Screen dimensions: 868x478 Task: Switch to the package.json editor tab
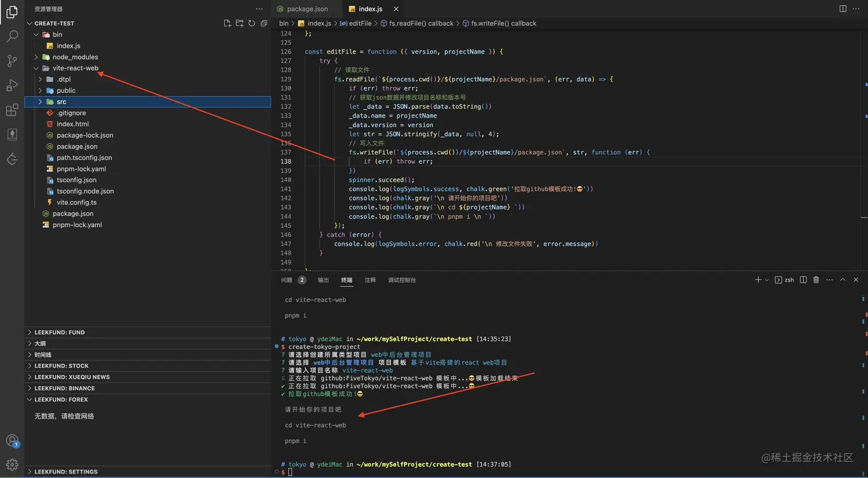306,9
